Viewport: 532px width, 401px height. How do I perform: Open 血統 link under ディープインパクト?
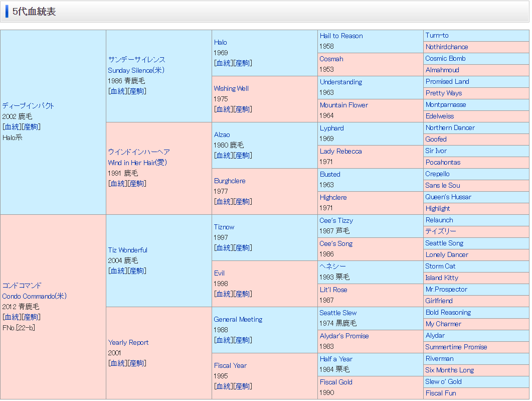coord(12,127)
